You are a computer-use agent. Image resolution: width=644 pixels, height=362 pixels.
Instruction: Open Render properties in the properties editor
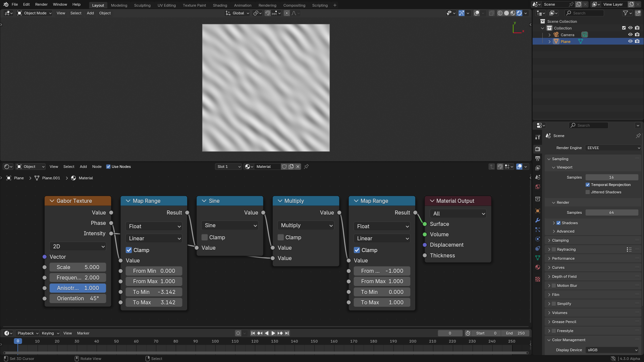pyautogui.click(x=537, y=148)
